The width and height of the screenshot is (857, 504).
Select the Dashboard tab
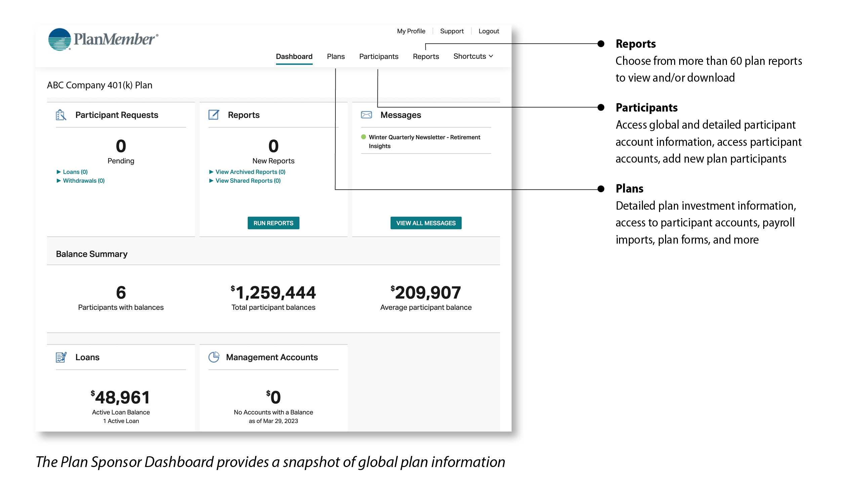294,56
